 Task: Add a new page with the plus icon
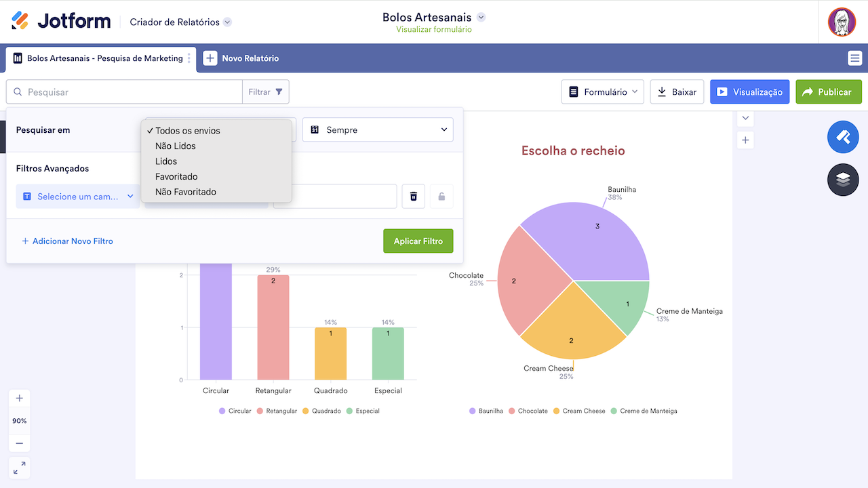[x=745, y=140]
